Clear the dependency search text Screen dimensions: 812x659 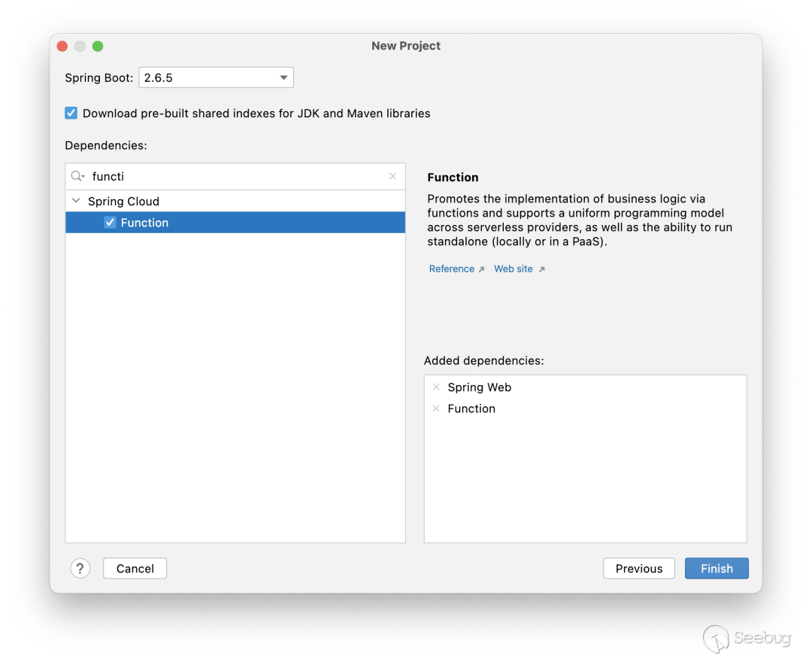392,176
